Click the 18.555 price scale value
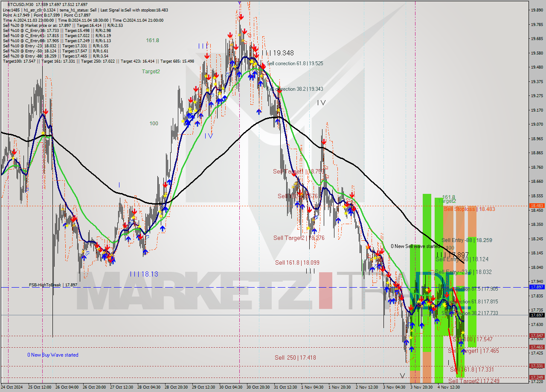546x392 pixels. [x=536, y=196]
